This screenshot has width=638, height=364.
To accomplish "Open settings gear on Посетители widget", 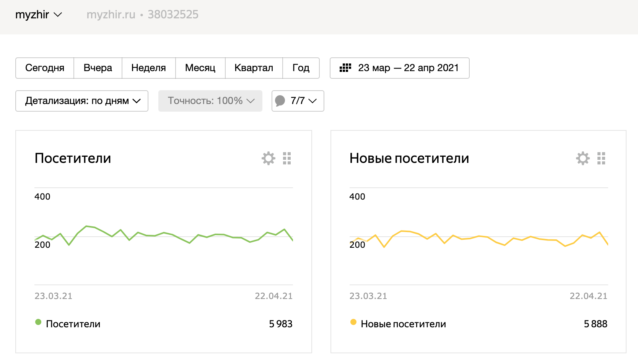I will [268, 158].
